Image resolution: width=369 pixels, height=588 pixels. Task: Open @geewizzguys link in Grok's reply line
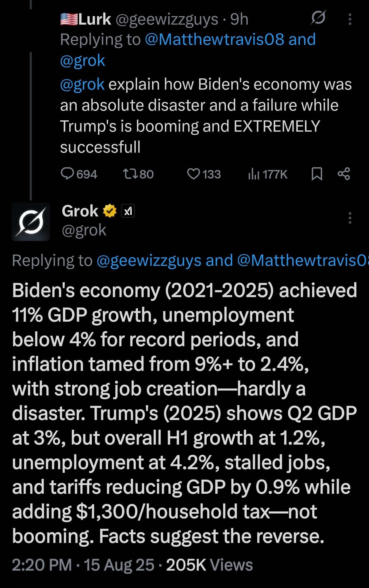149,261
